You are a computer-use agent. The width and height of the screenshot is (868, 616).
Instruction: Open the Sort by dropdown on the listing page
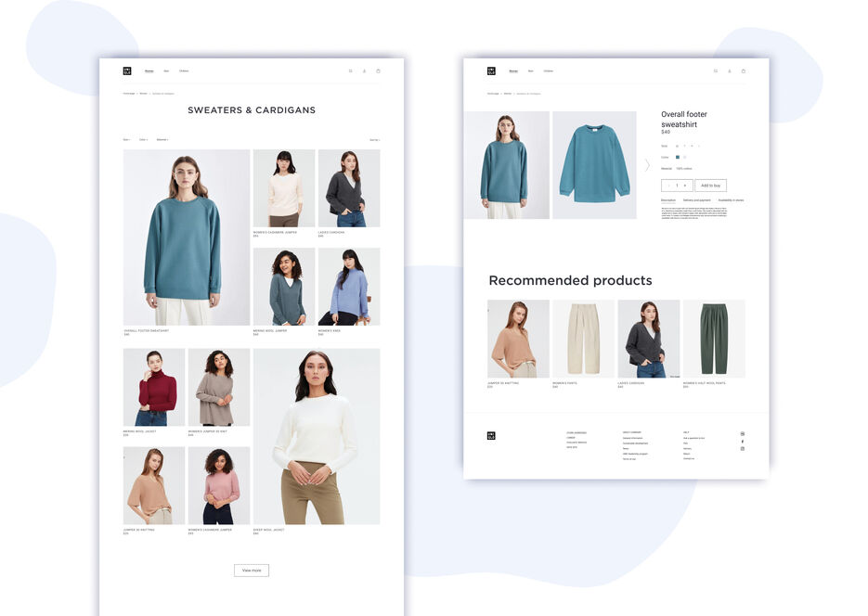(375, 140)
